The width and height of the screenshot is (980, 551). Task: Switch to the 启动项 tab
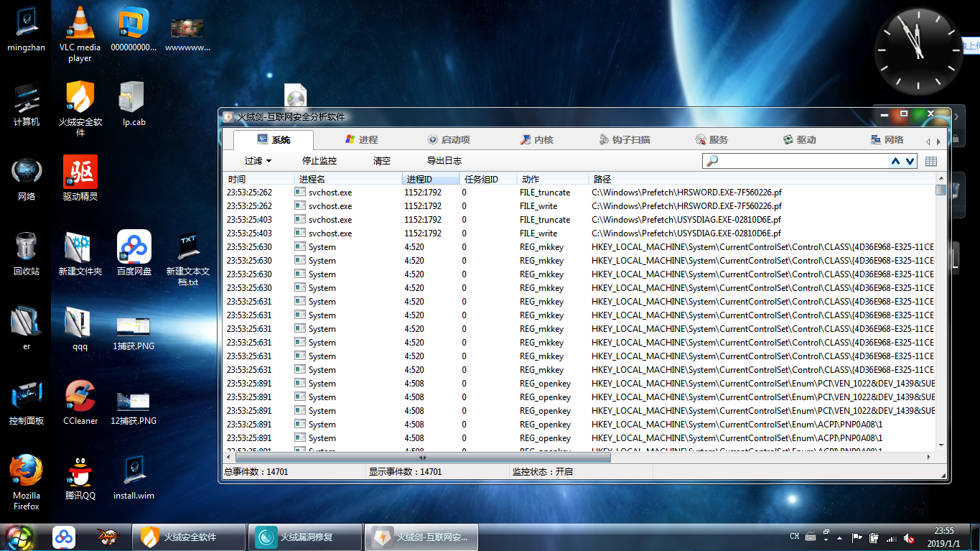449,140
